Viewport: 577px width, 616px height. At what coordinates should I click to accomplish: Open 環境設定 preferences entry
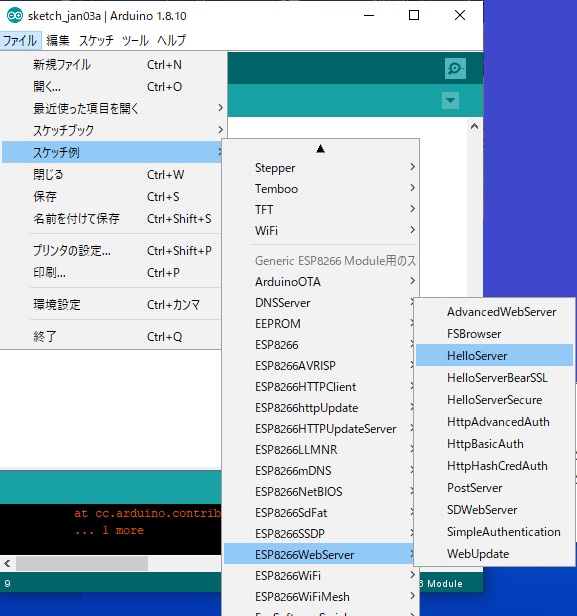pos(113,304)
